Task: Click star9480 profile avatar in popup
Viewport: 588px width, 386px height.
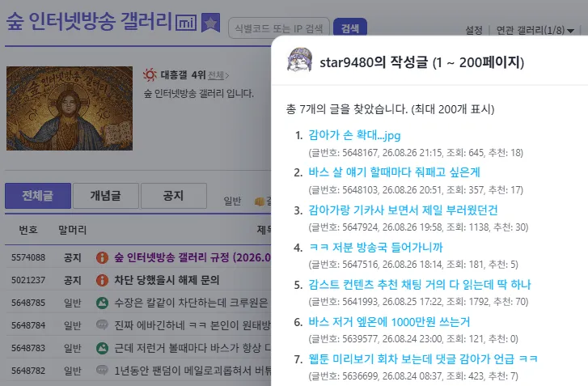Action: click(299, 60)
